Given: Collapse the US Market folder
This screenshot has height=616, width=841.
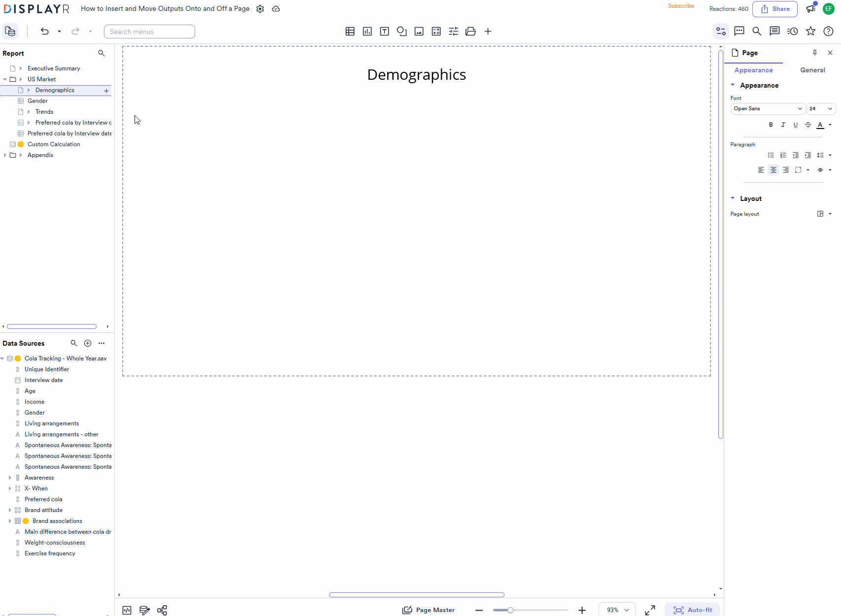Looking at the screenshot, I should coord(4,79).
